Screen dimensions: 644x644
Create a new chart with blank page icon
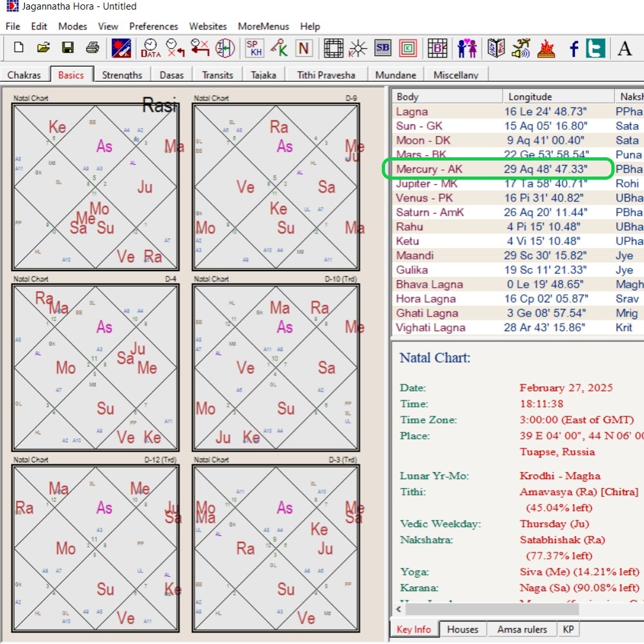point(19,47)
